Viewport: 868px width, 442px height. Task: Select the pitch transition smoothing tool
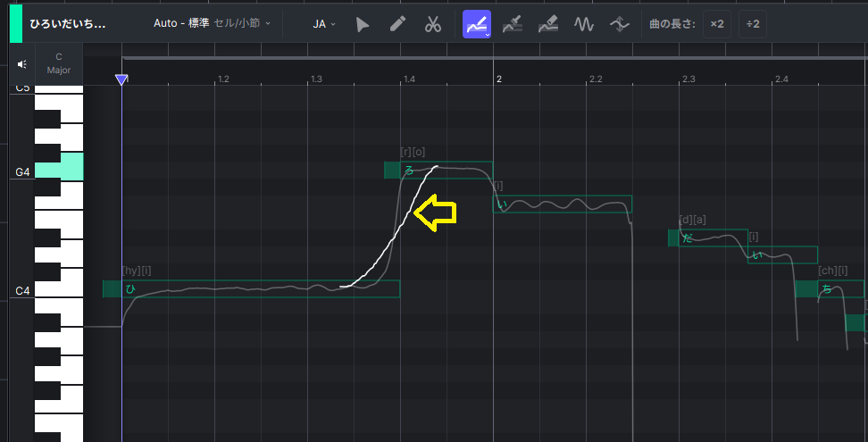pyautogui.click(x=621, y=24)
